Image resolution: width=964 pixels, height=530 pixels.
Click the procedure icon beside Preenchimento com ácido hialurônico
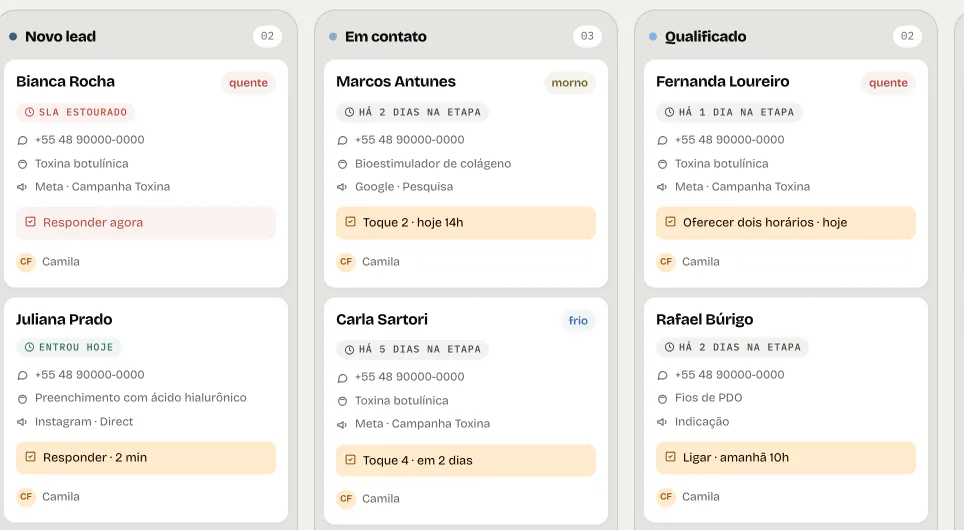(23, 399)
